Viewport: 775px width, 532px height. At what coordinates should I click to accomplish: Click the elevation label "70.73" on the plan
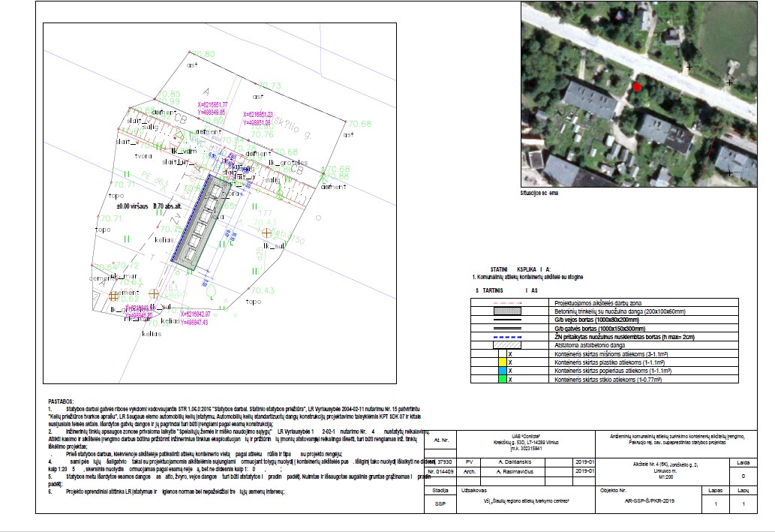(x=270, y=86)
